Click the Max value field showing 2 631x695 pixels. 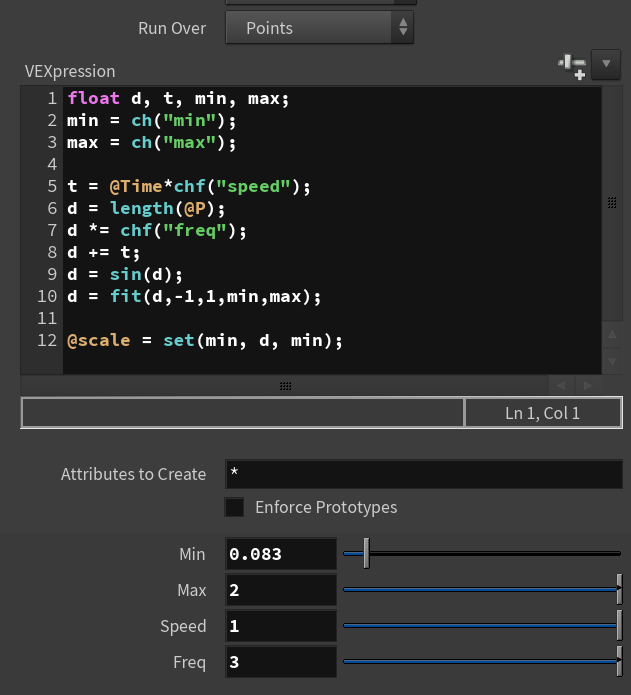[281, 590]
